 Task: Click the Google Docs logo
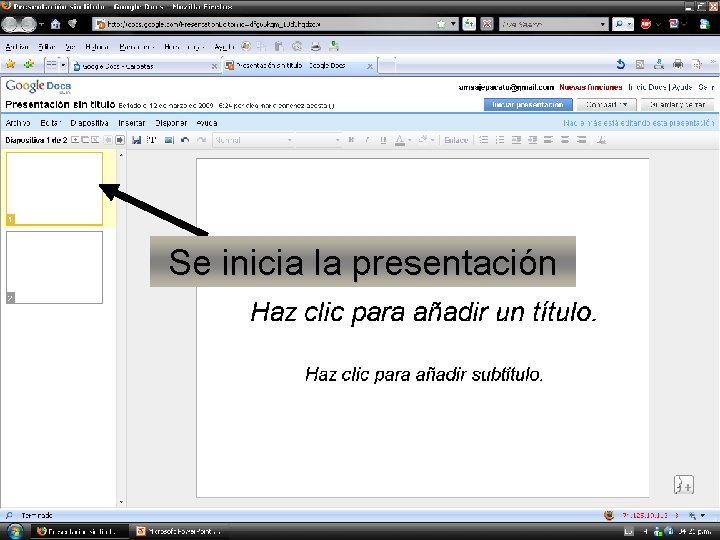coord(39,86)
